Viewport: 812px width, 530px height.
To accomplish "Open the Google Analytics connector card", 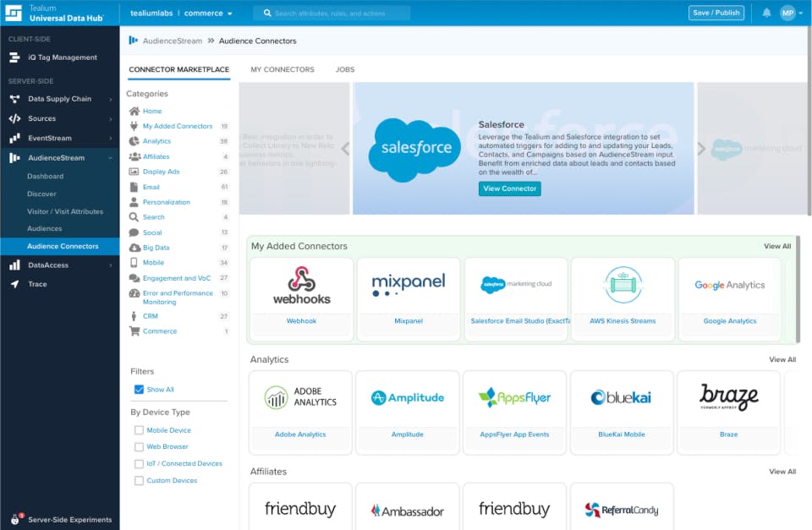I will 730,299.
